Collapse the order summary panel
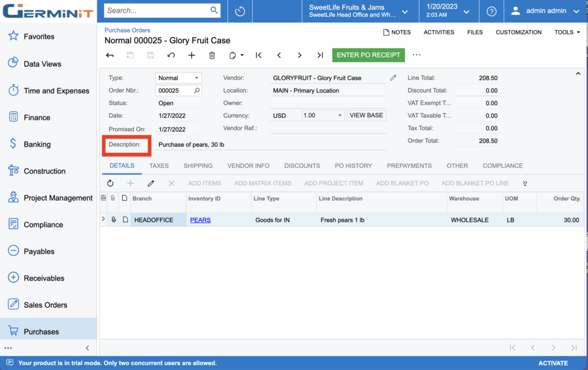 click(578, 74)
